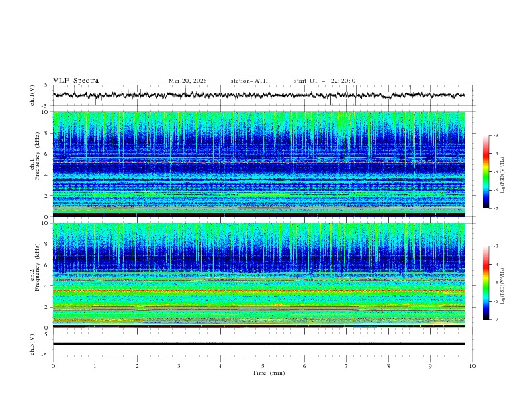Viewport: 532px width, 411px height.
Task: Select the "Mar.20, 2026" date text
Action: coord(187,81)
